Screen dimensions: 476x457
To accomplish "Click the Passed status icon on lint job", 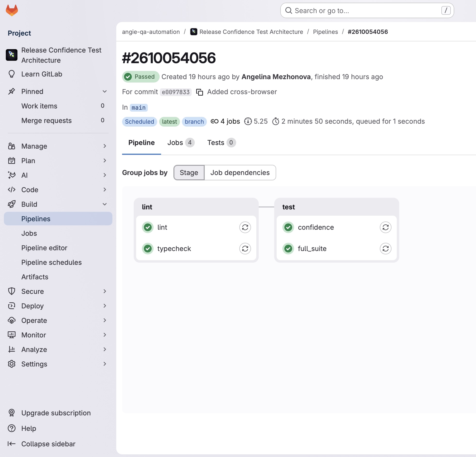I will [148, 227].
